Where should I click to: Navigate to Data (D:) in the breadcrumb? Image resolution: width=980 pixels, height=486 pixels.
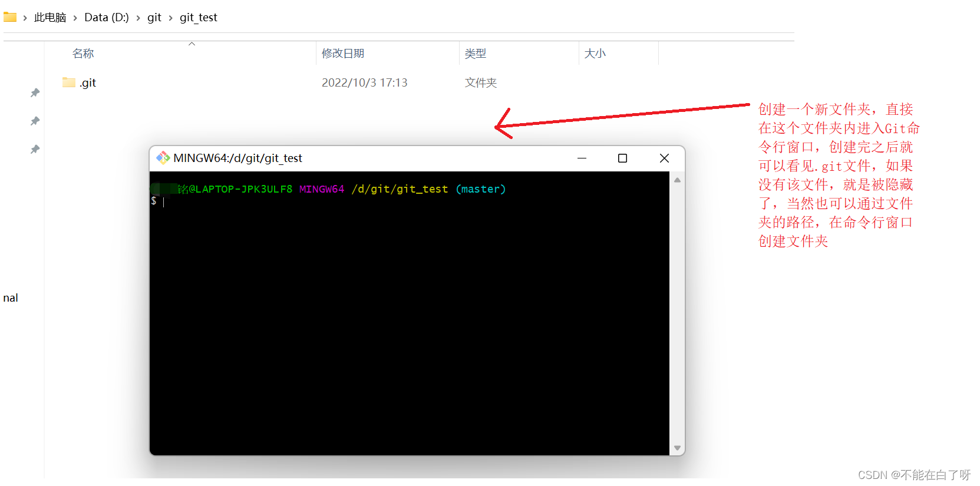[107, 18]
